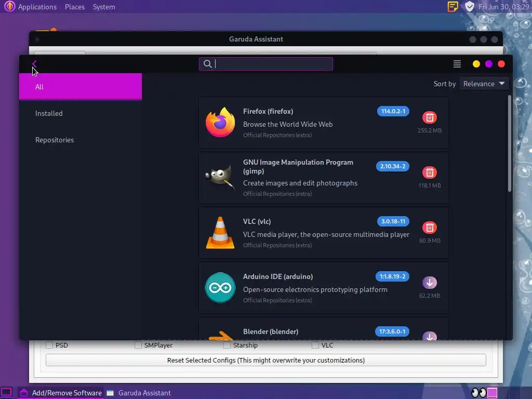Open the Applications menu

click(x=37, y=7)
